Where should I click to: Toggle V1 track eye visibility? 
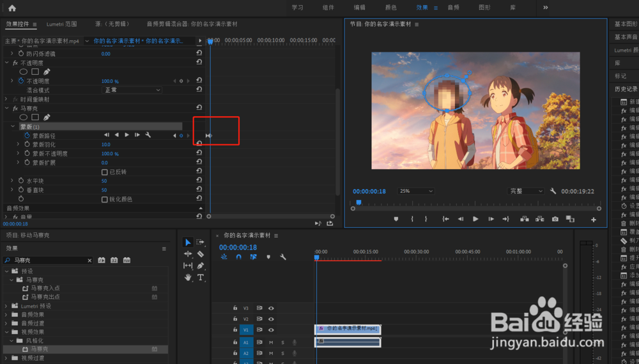point(271,330)
